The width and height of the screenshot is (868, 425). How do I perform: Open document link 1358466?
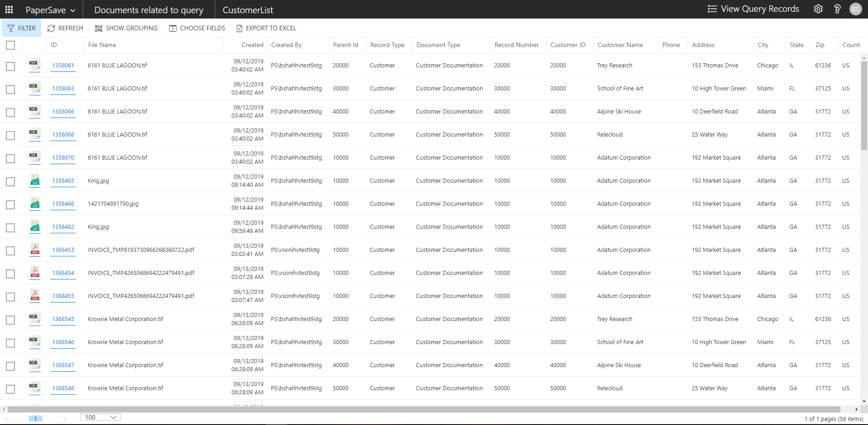(63, 204)
